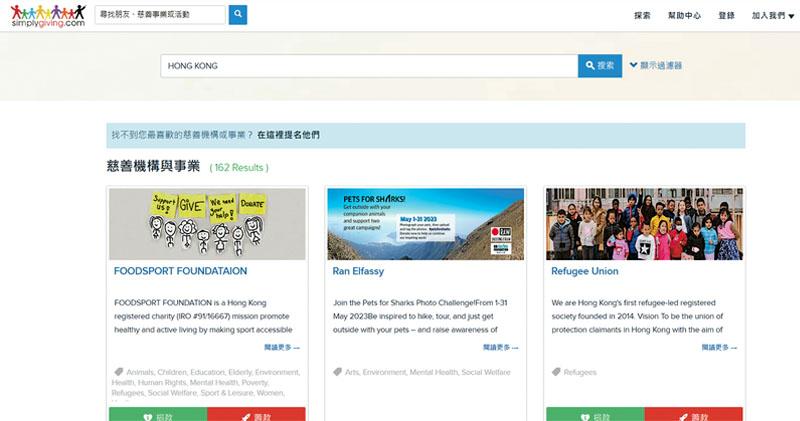Open the 加入我們 dropdown menu

pyautogui.click(x=770, y=16)
